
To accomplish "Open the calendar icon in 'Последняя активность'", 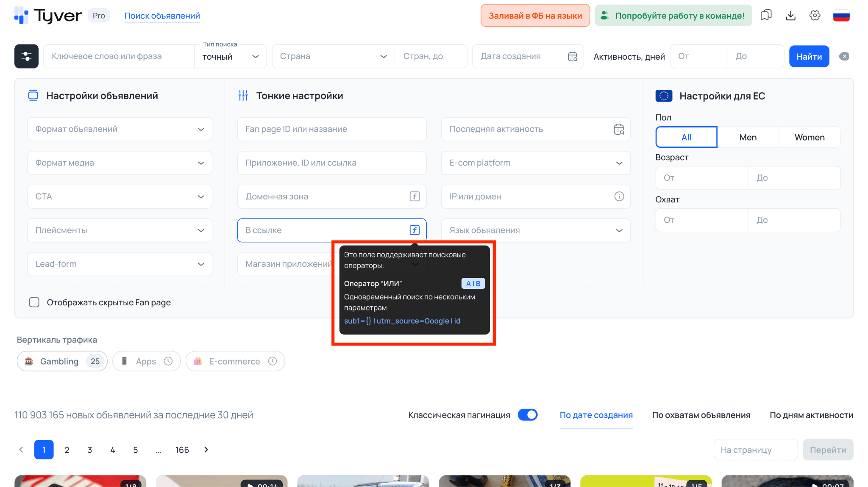I will [619, 129].
